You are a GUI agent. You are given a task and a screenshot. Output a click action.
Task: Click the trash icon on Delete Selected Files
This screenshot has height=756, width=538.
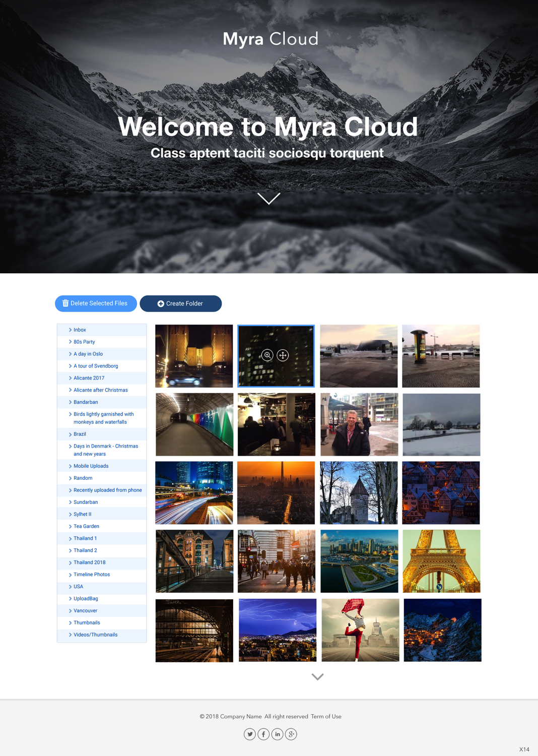click(65, 303)
